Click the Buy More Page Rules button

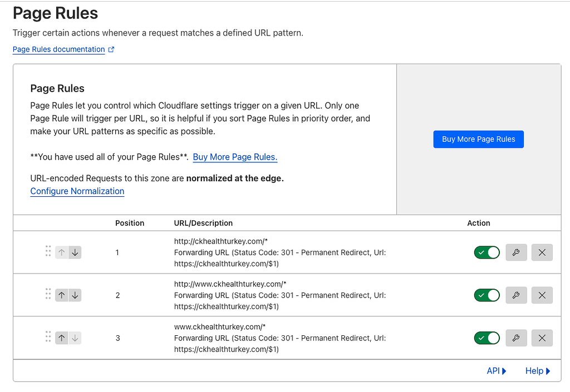pos(479,139)
